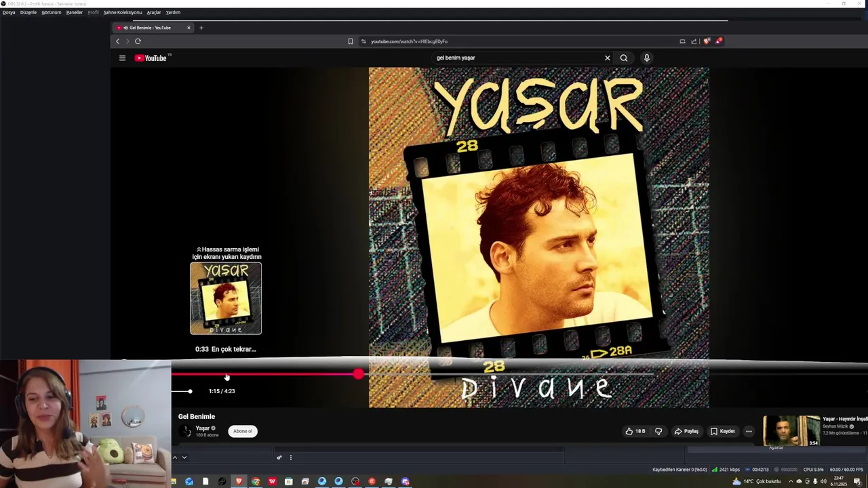This screenshot has height=488, width=868.
Task: Click the 14°C Çok bulutlu weather widget
Action: [x=756, y=481]
